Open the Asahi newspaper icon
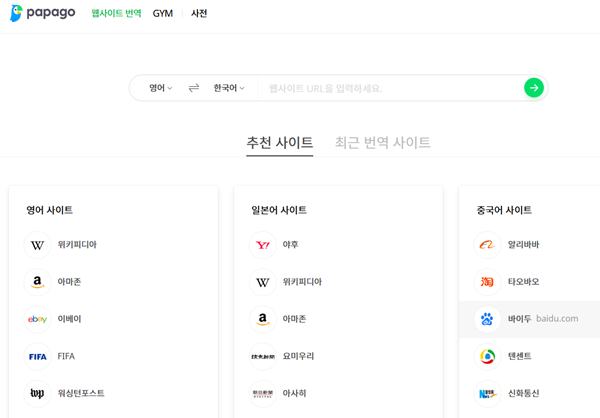 pyautogui.click(x=262, y=394)
